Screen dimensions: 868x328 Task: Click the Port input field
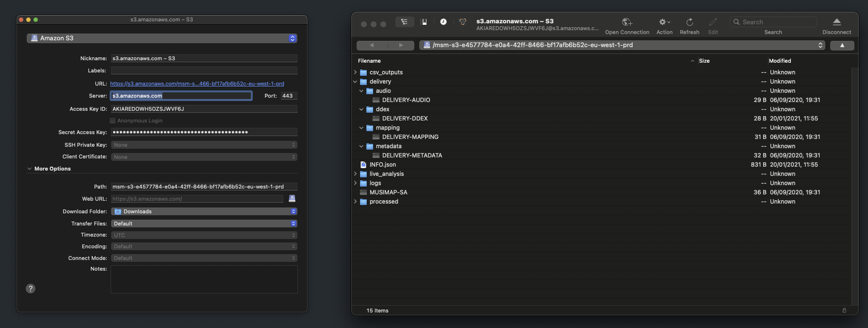(289, 96)
